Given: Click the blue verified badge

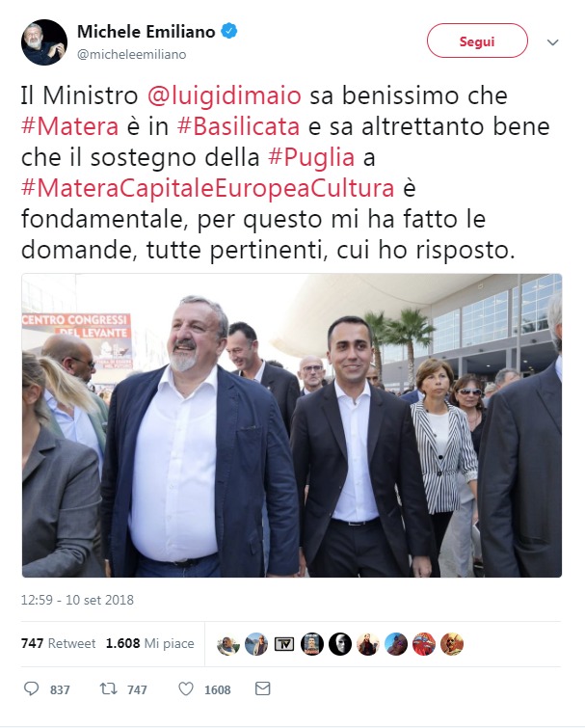Looking at the screenshot, I should click(x=229, y=31).
